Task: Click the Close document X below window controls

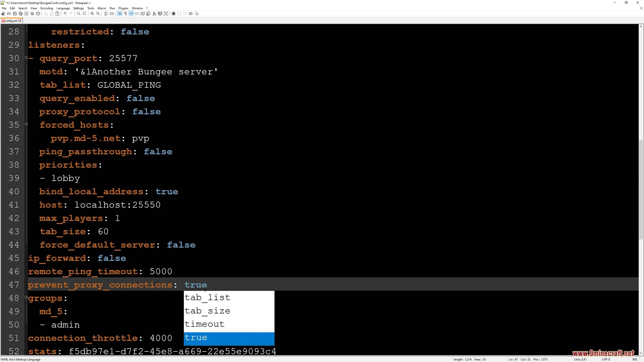Action: [641, 8]
